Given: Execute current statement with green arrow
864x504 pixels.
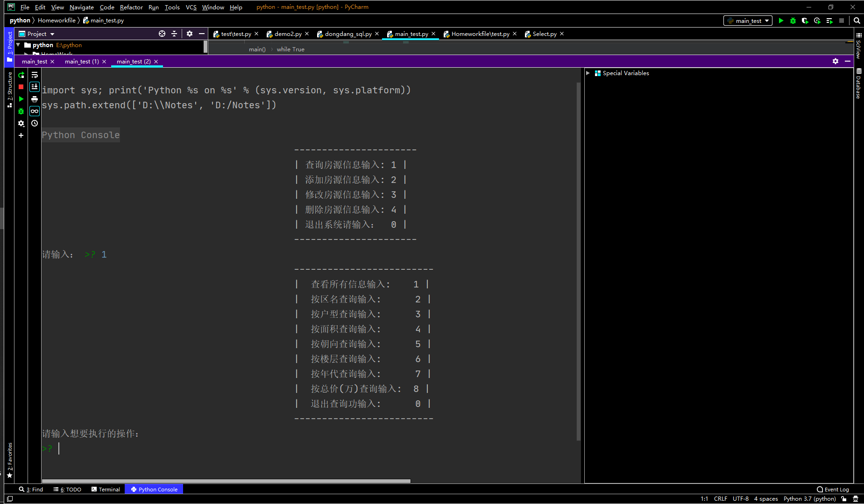Looking at the screenshot, I should click(21, 99).
